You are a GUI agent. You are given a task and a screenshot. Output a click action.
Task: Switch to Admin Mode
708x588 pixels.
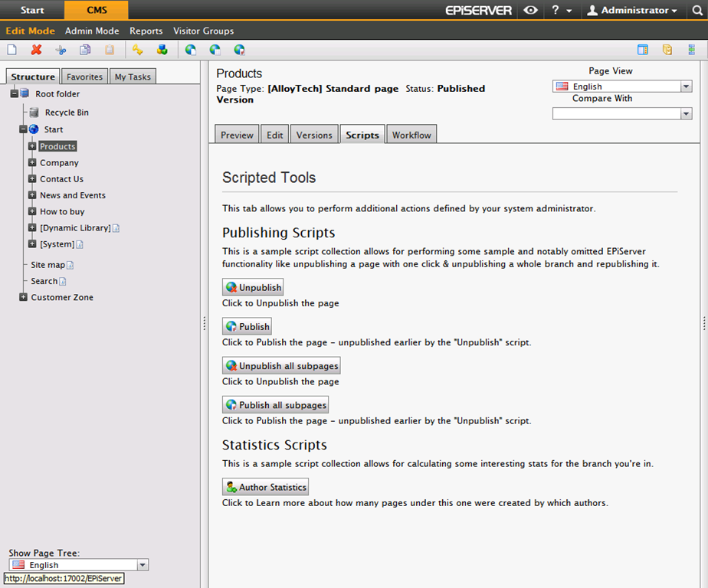point(92,31)
